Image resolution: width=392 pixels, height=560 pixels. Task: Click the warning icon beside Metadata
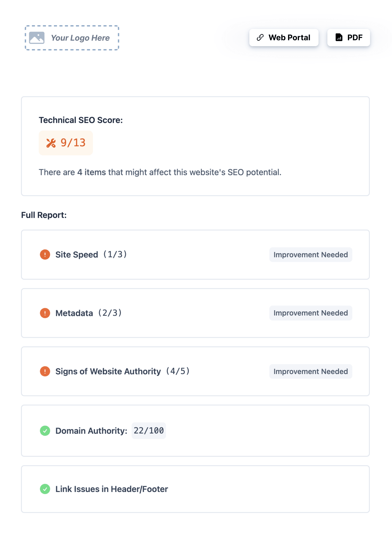pos(45,313)
